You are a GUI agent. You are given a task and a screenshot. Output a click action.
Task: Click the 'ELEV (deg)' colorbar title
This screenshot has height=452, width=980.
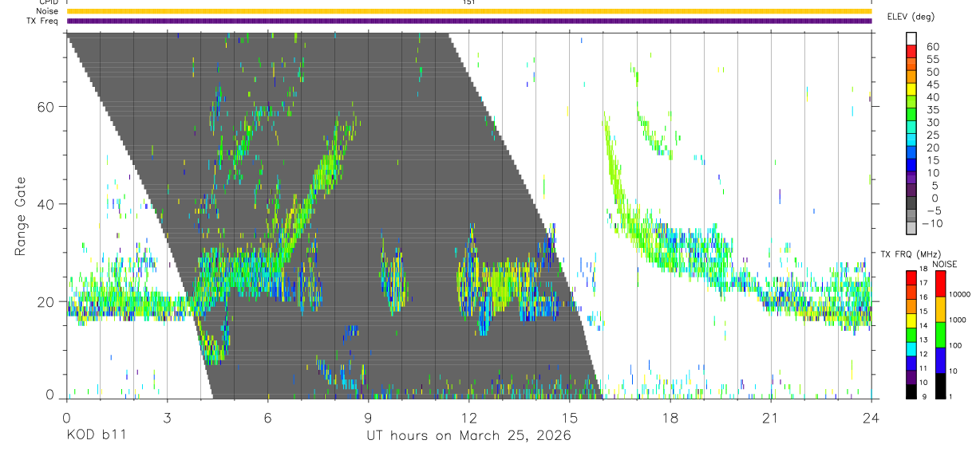click(913, 16)
